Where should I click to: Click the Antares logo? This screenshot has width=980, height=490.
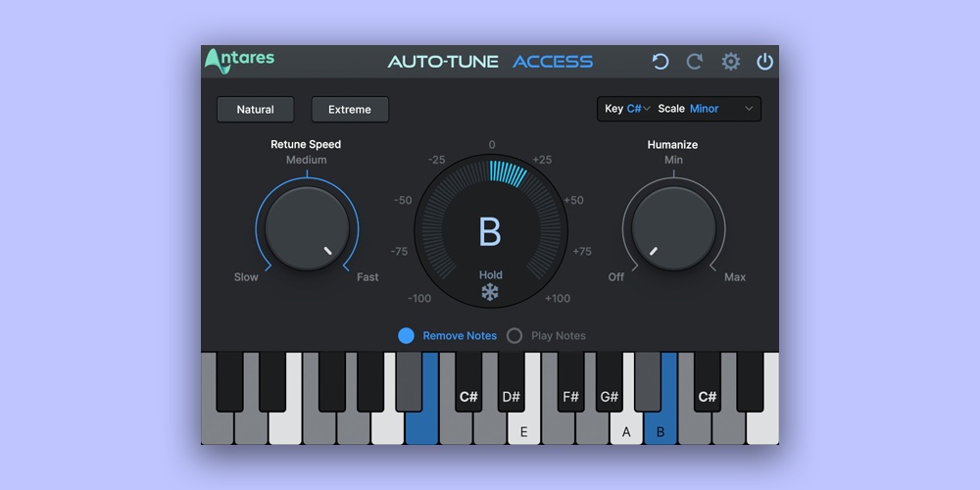point(239,61)
